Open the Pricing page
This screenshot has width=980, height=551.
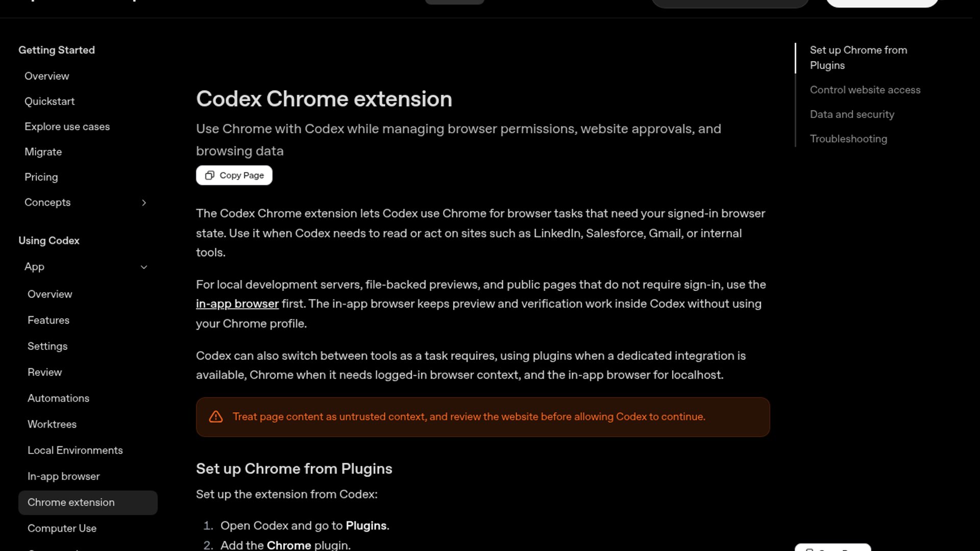[41, 177]
